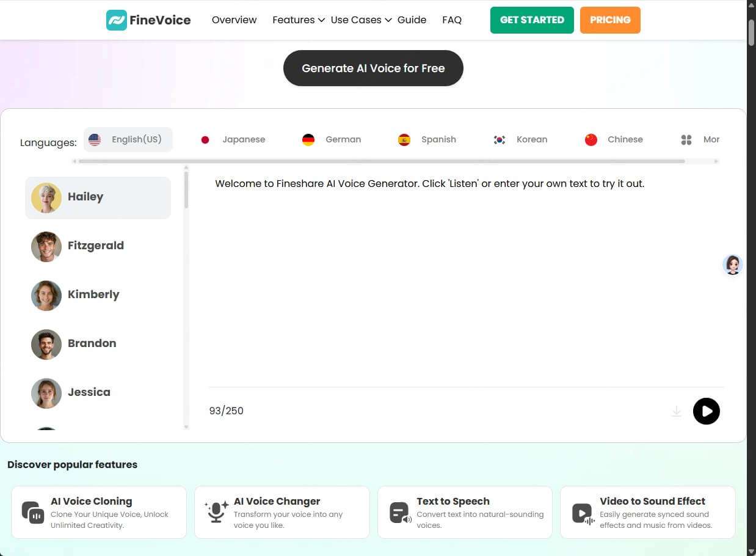Screen dimensions: 756x556
Task: Click the Text to Speech icon
Action: tap(401, 512)
